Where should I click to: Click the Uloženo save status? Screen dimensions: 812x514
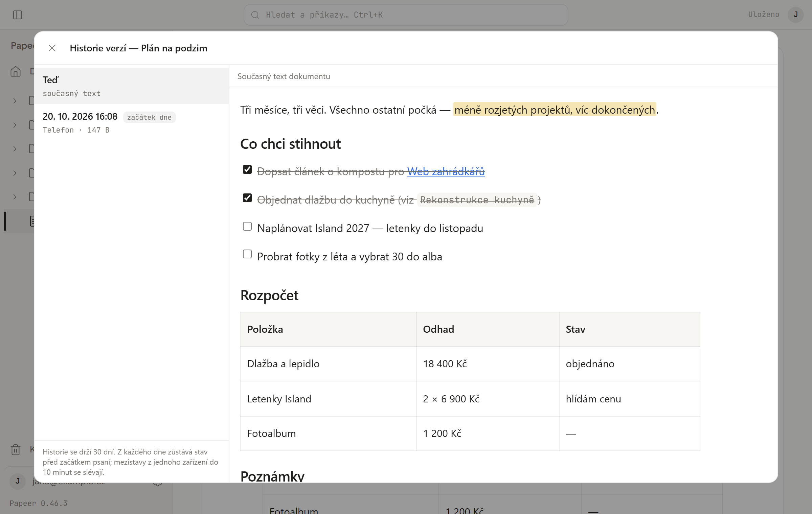coord(764,15)
